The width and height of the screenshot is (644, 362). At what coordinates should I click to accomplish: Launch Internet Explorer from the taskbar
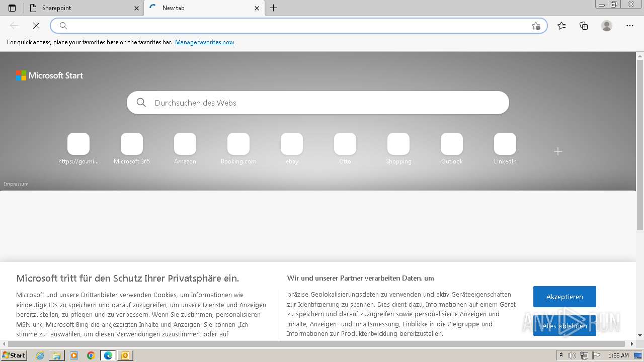point(40,355)
